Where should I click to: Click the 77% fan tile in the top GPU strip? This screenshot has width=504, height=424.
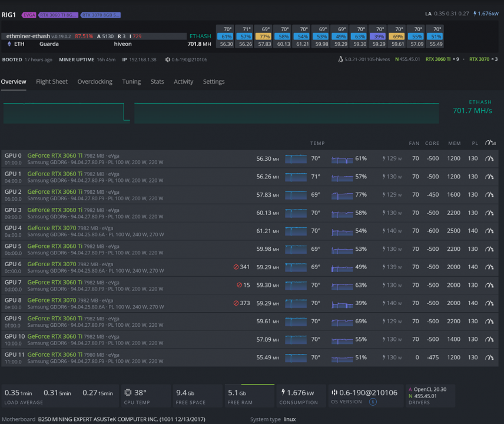tap(263, 37)
